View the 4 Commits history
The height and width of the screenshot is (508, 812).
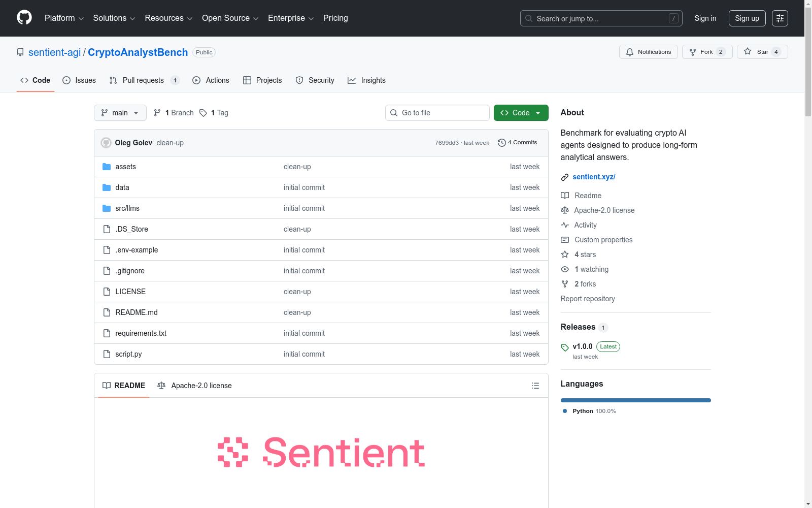(x=518, y=143)
